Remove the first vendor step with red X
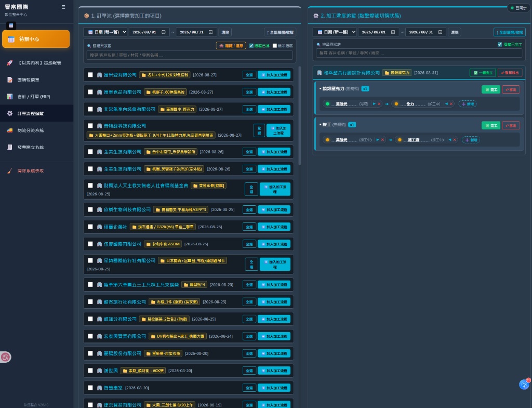532x408 pixels. point(379,104)
